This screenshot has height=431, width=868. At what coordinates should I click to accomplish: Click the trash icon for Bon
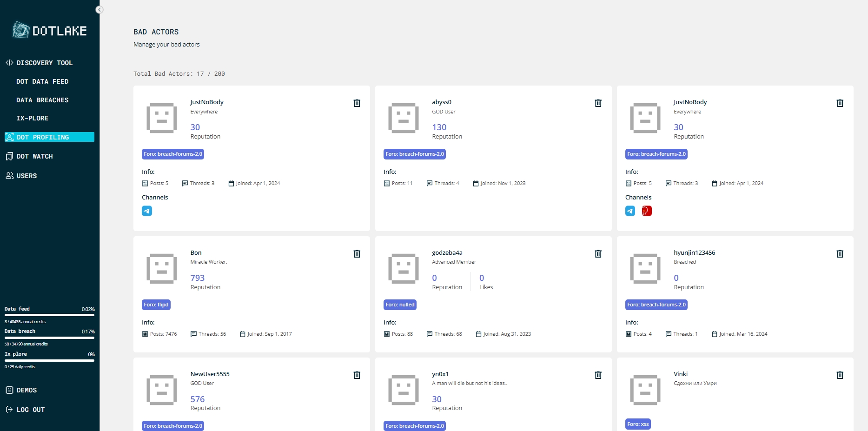click(357, 254)
